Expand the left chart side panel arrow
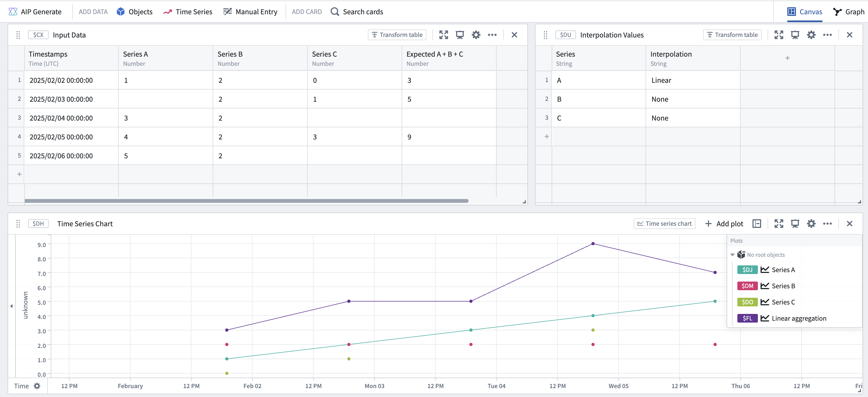Screen dimensions: 868x397 11,306
